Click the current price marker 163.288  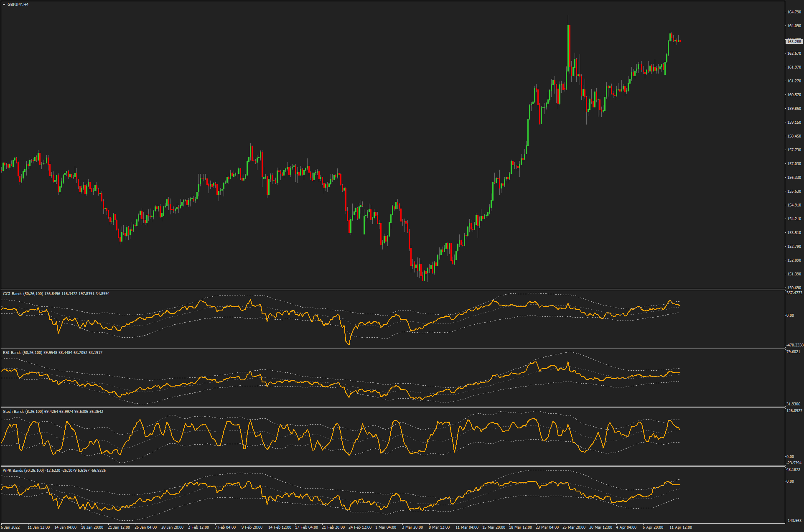coord(794,41)
